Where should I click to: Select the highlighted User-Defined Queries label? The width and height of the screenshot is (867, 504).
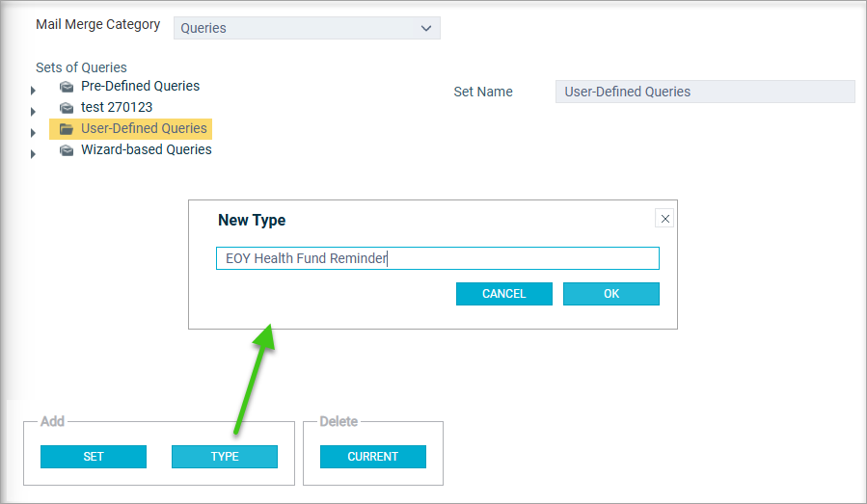(x=144, y=128)
